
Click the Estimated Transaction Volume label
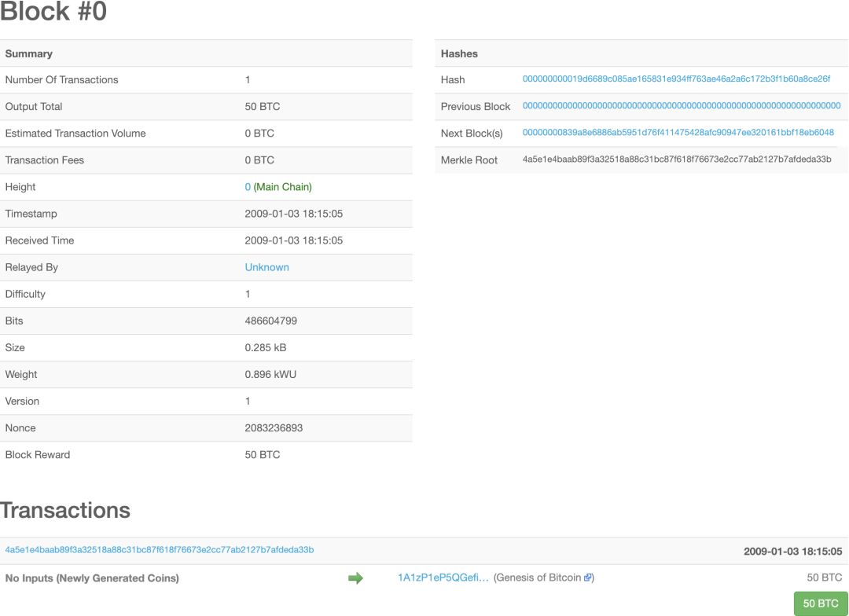point(75,133)
